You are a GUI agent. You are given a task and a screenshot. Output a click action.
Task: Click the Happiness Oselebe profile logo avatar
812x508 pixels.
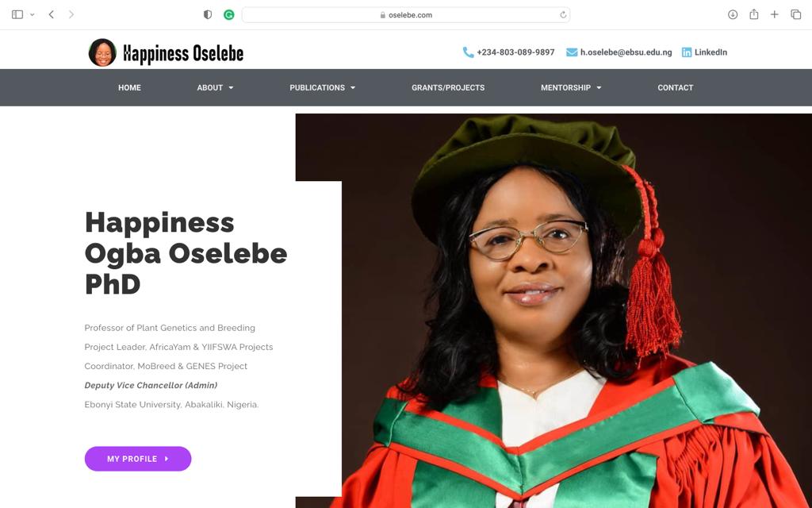click(102, 52)
